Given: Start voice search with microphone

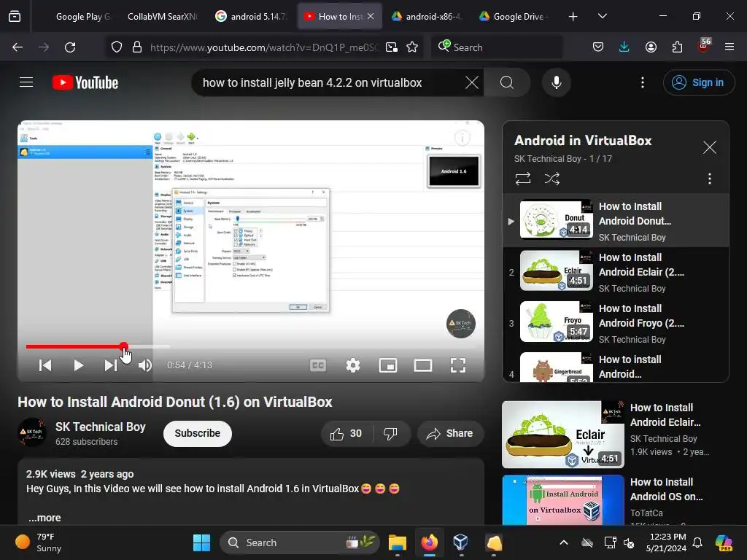Looking at the screenshot, I should [556, 82].
